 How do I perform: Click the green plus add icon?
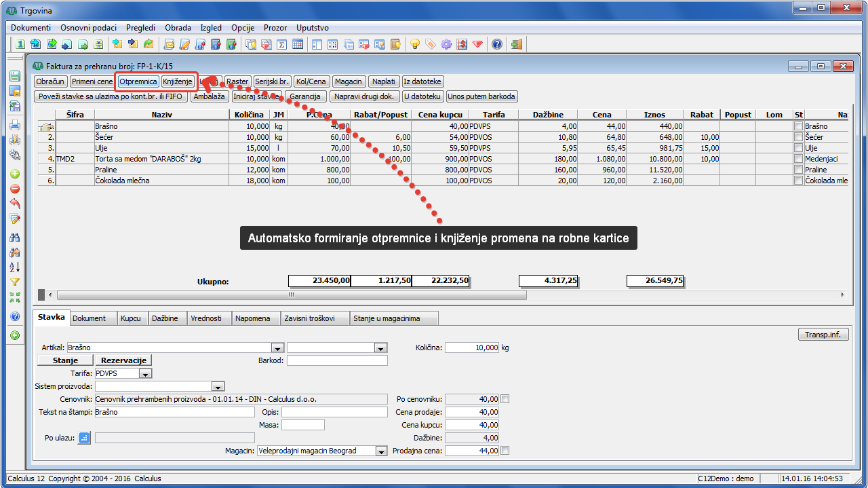point(14,174)
